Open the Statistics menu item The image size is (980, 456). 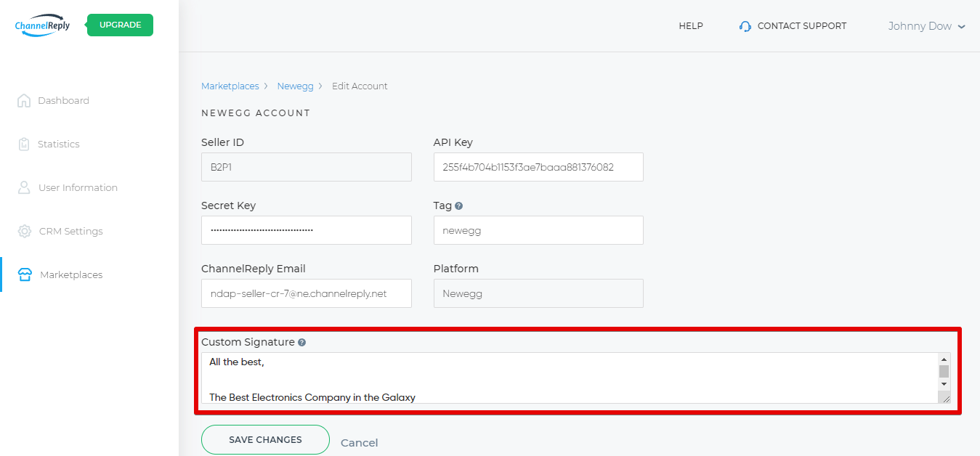point(58,144)
